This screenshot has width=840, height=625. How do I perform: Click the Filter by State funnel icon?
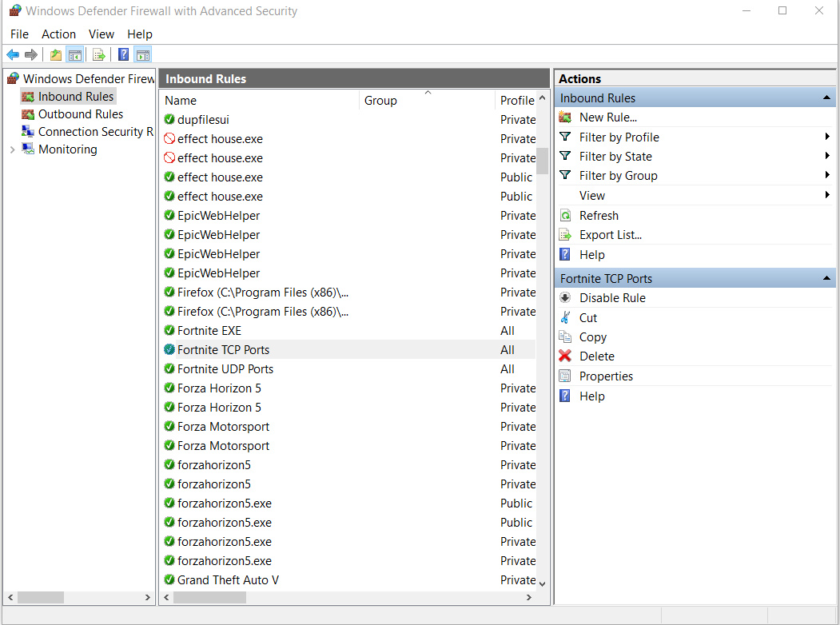[565, 157]
